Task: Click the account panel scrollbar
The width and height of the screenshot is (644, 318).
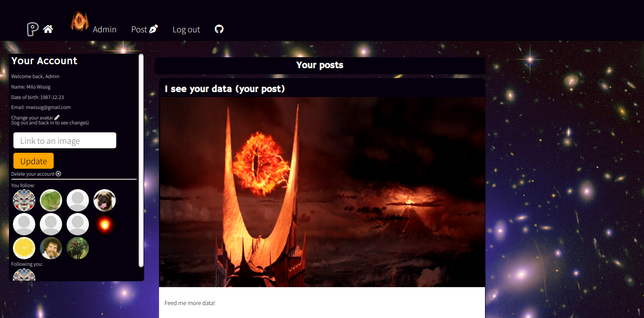Action: 141,160
